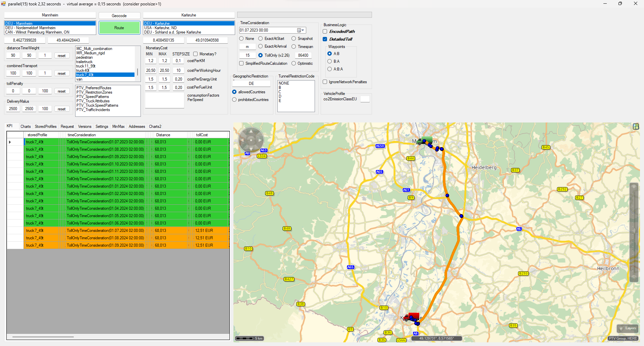Viewport: 644px width, 346px height.
Task: Click the map overview icon in top-right corner
Action: coord(636,127)
